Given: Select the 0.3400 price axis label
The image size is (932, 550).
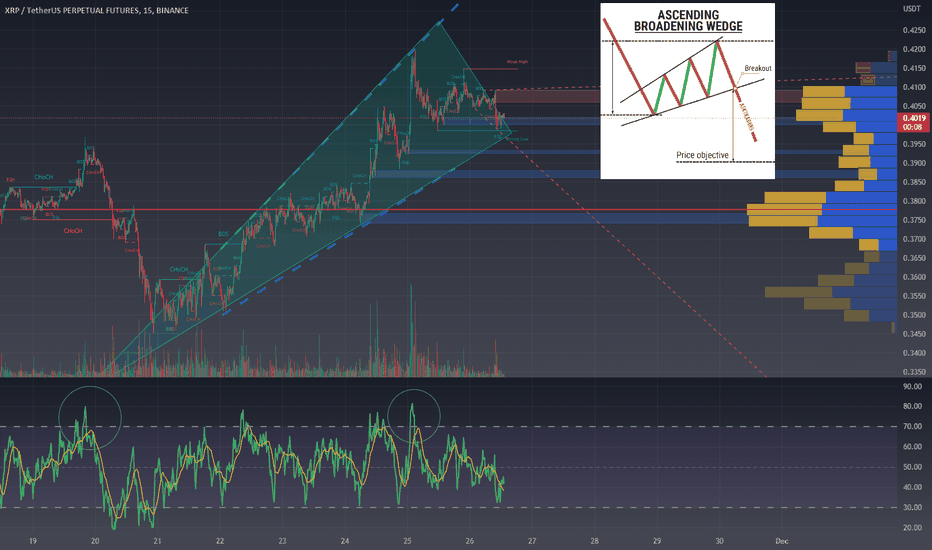Looking at the screenshot, I should (x=914, y=353).
